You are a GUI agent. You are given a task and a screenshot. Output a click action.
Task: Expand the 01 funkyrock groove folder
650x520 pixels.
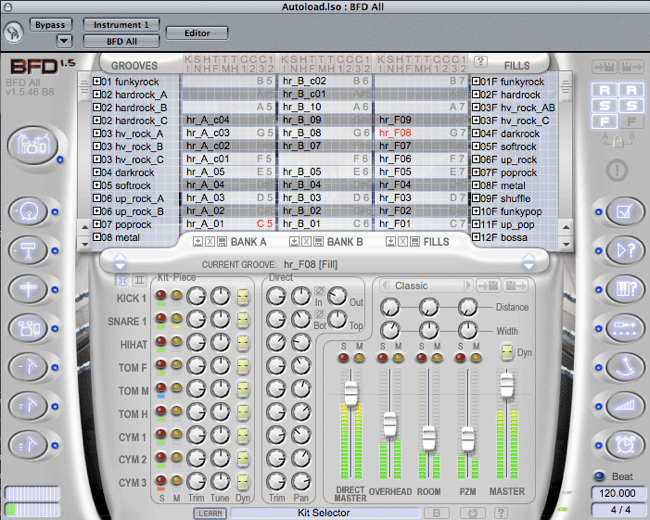97,81
